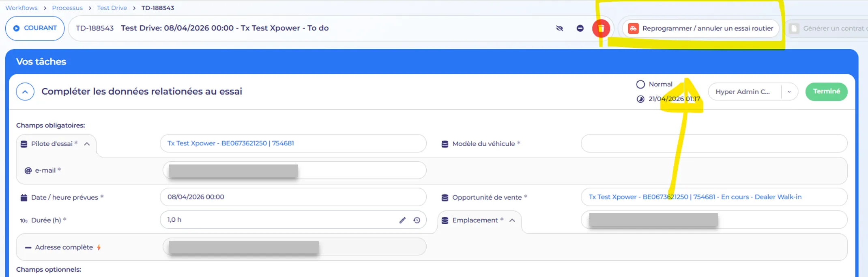This screenshot has height=277, width=868.
Task: Click the Champs optionnels label
Action: point(49,270)
